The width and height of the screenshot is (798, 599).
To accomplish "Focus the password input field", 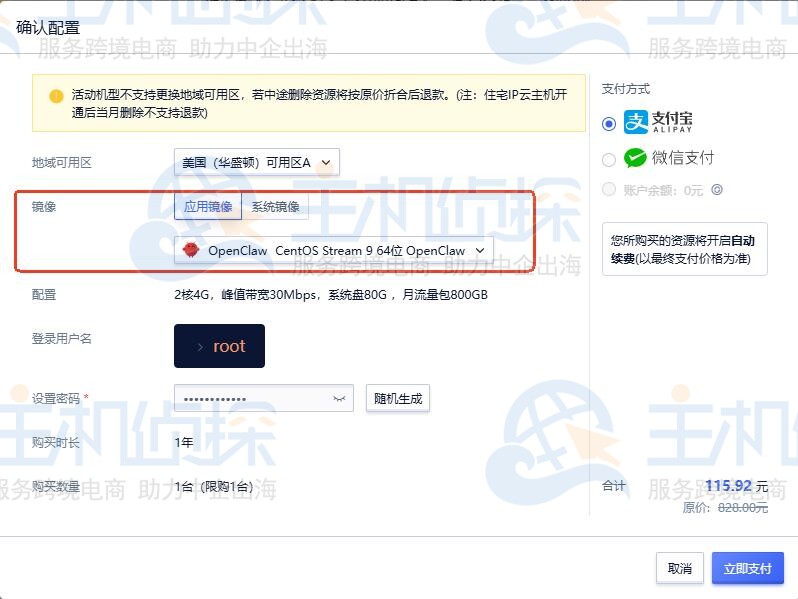I will point(264,398).
